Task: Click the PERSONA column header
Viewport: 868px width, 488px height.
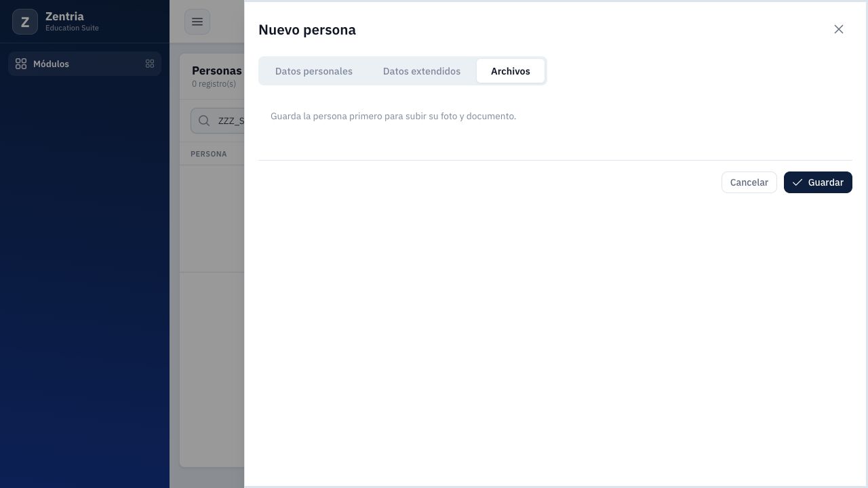Action: click(209, 154)
